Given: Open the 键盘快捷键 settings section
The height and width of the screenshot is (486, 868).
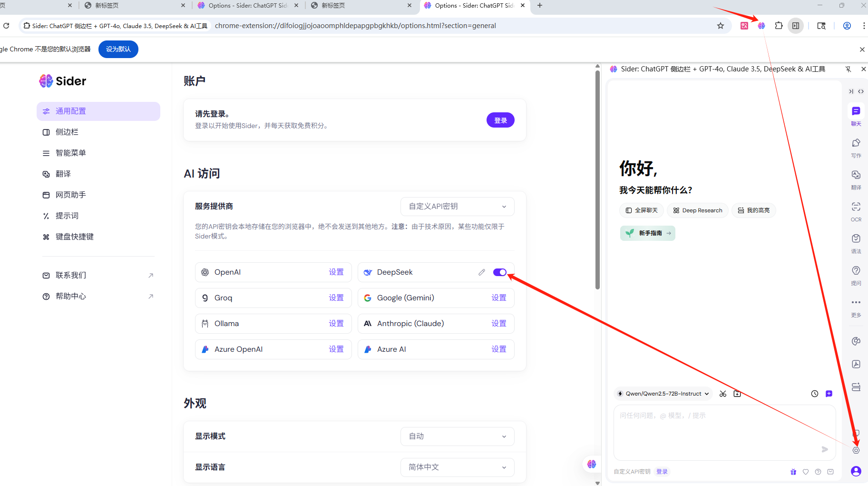Looking at the screenshot, I should coord(98,237).
